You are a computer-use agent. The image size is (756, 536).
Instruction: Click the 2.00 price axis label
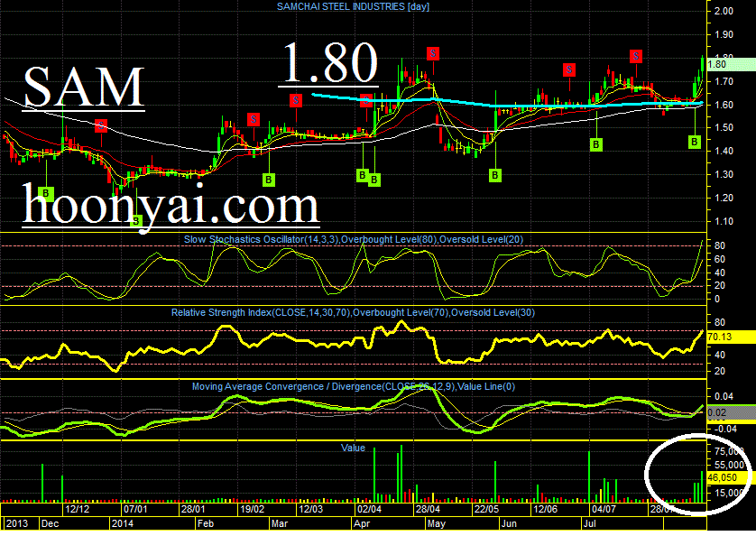724,11
